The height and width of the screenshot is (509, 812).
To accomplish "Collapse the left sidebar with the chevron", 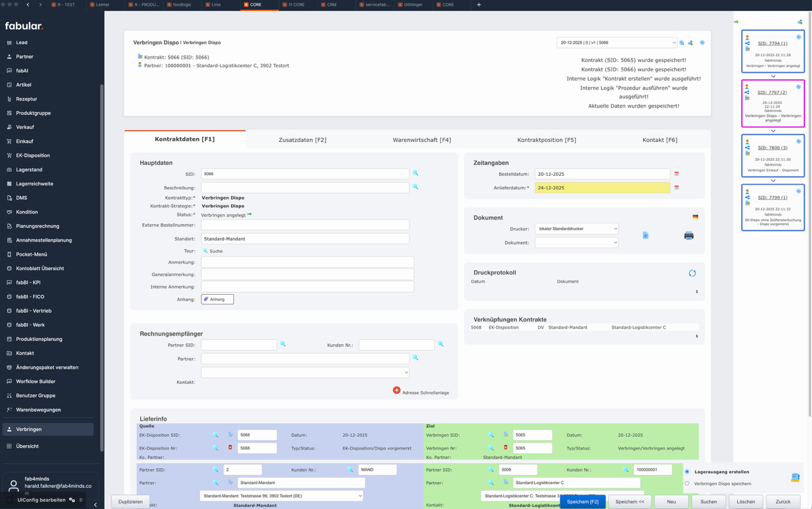I will point(95,505).
